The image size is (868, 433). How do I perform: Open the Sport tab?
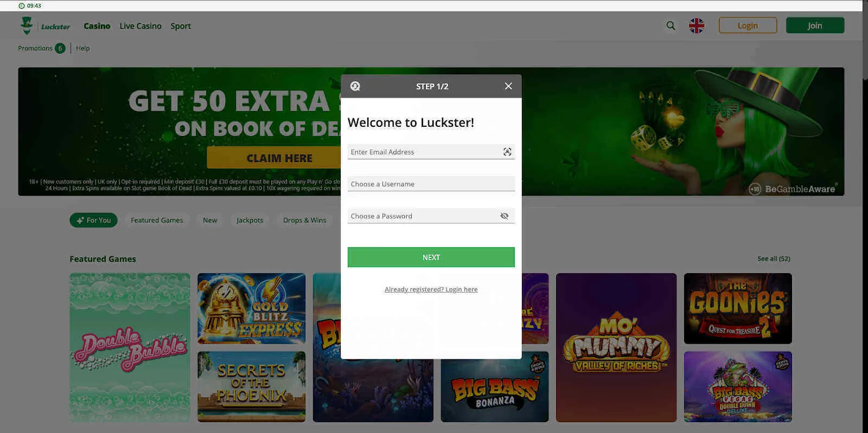tap(181, 26)
